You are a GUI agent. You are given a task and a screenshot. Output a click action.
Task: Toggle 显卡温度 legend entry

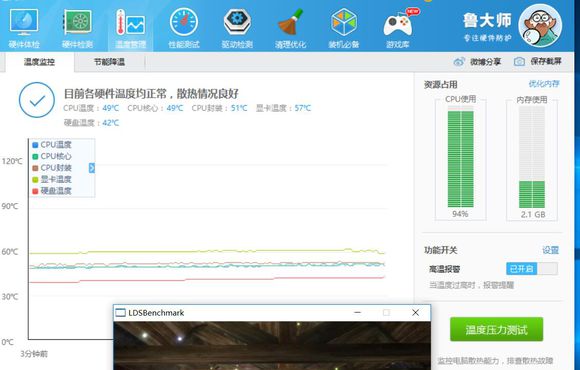(x=52, y=179)
